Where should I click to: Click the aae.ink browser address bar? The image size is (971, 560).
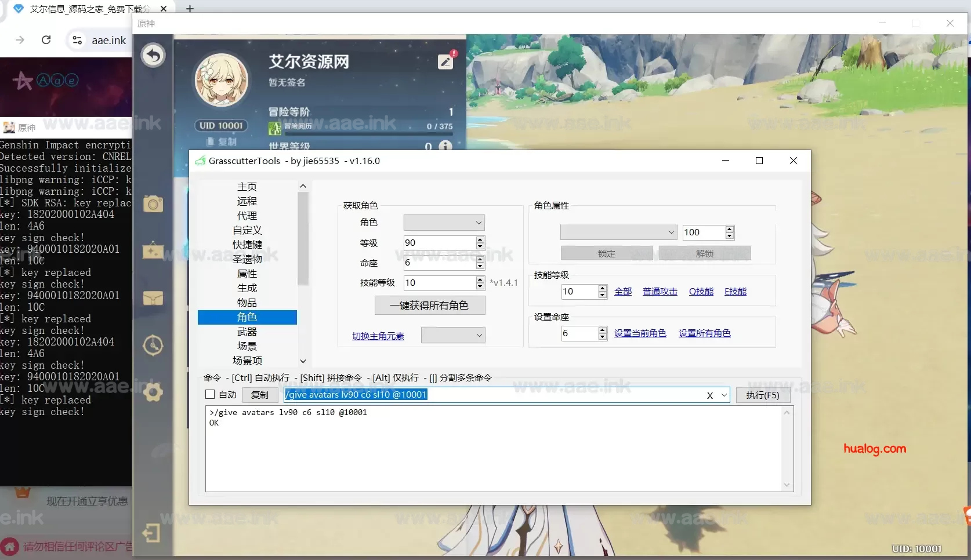point(108,40)
